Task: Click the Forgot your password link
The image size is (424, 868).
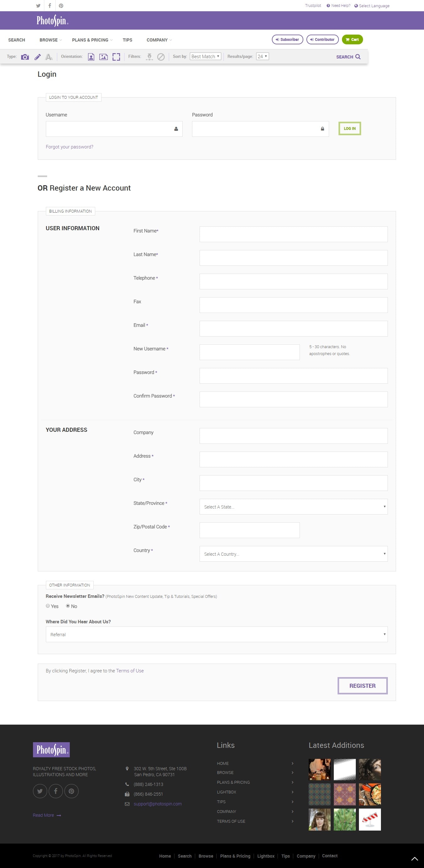Action: coord(69,147)
